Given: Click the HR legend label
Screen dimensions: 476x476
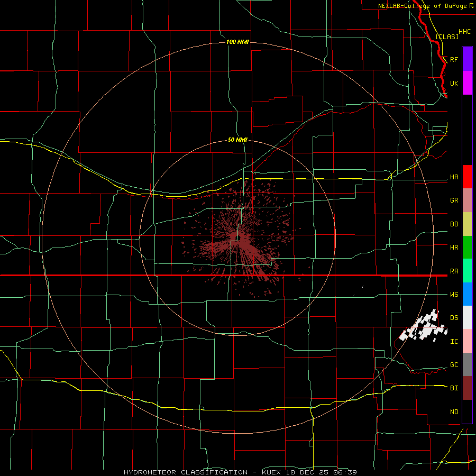Looking at the screenshot, I should (x=454, y=248).
